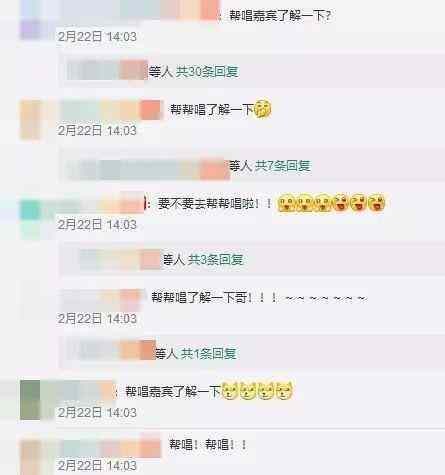Click the blurred username before 帮帮唱了解一下哥
445x475 pixels.
click(x=102, y=297)
